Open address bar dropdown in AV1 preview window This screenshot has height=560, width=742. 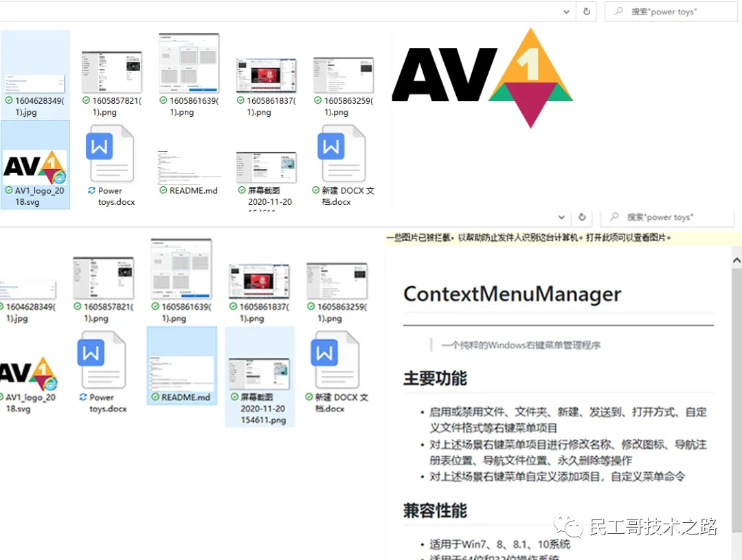point(566,12)
